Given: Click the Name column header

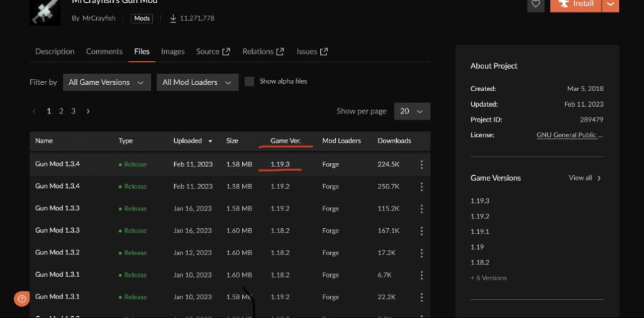Looking at the screenshot, I should click(x=44, y=141).
